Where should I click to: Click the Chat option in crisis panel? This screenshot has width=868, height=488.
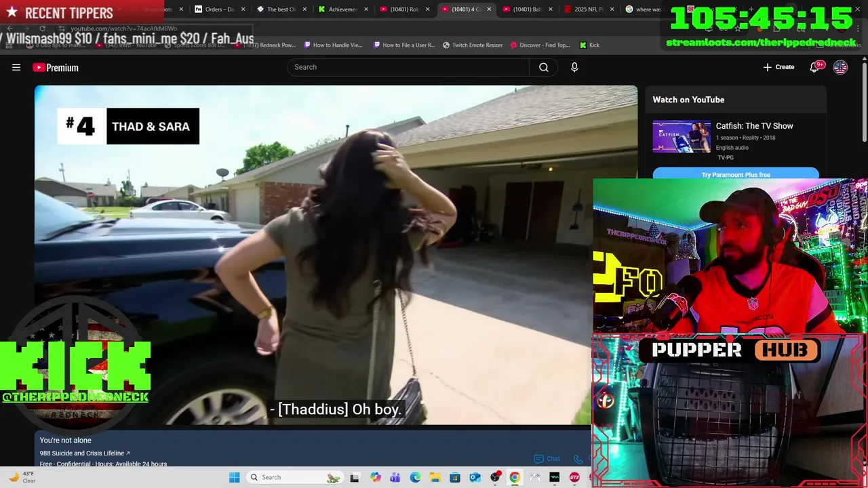click(x=547, y=459)
